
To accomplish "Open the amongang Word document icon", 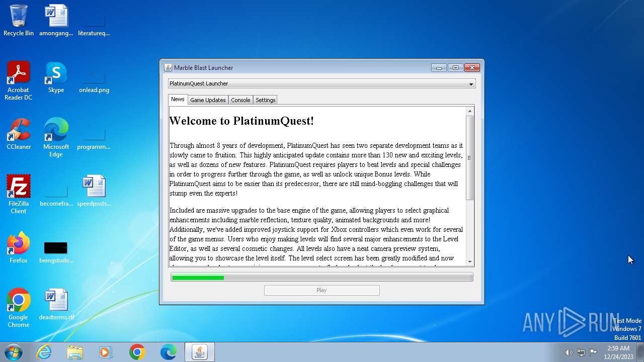I will click(56, 21).
